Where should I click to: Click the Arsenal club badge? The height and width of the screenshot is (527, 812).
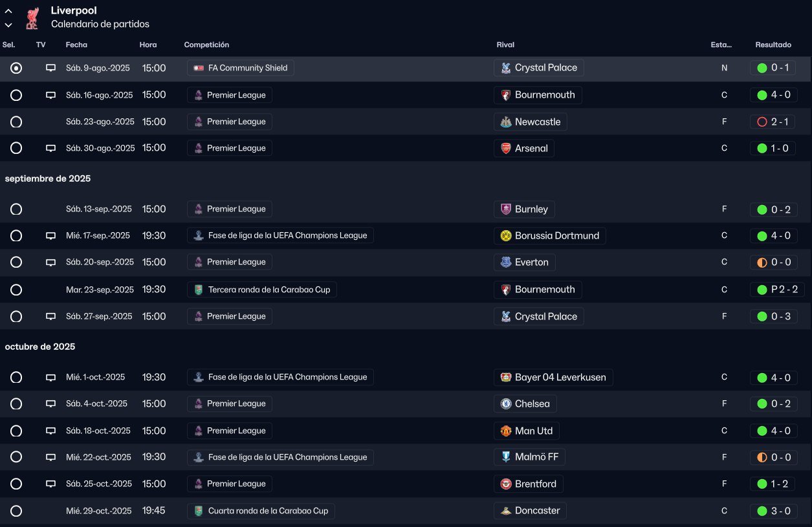pyautogui.click(x=505, y=149)
